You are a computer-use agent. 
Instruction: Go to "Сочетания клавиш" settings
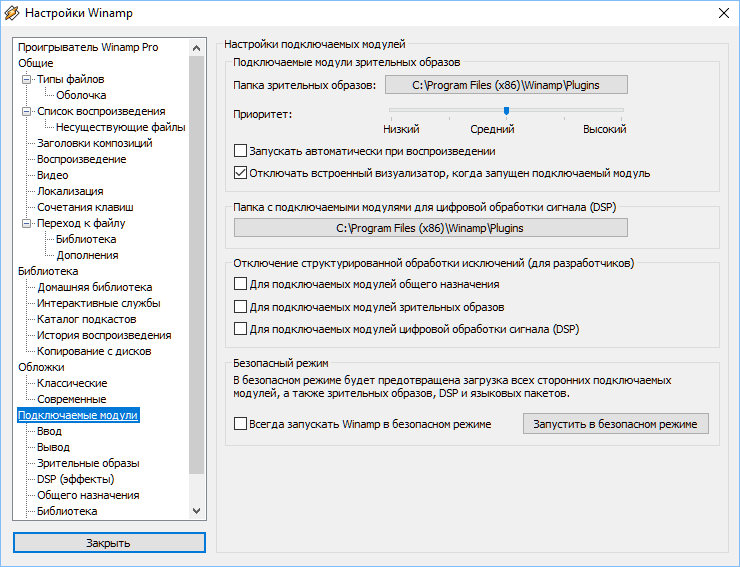[x=84, y=207]
